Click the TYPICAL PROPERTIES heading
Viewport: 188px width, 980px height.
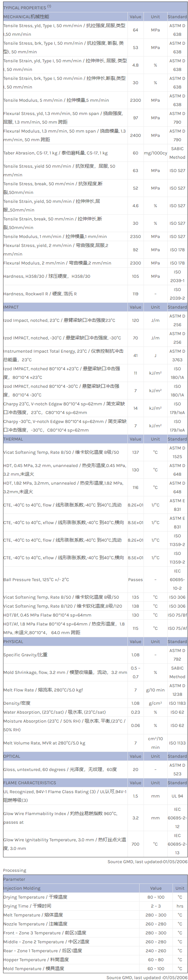coord(27,7)
